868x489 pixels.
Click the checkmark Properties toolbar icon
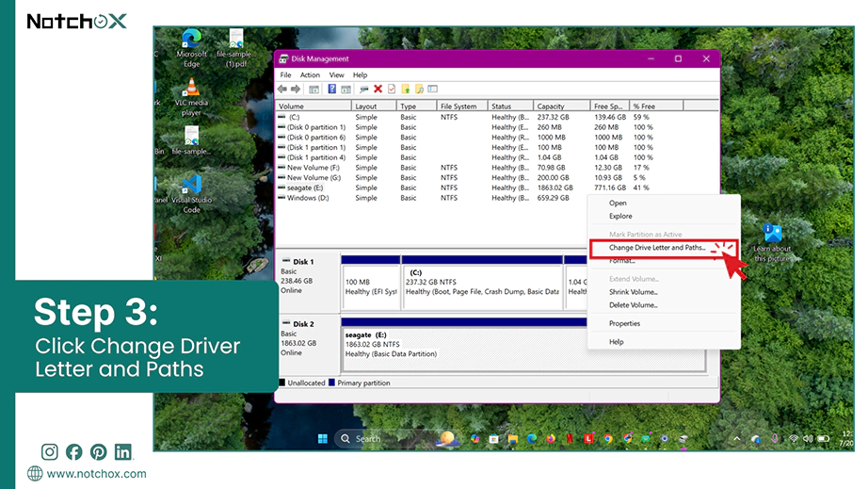(x=392, y=90)
